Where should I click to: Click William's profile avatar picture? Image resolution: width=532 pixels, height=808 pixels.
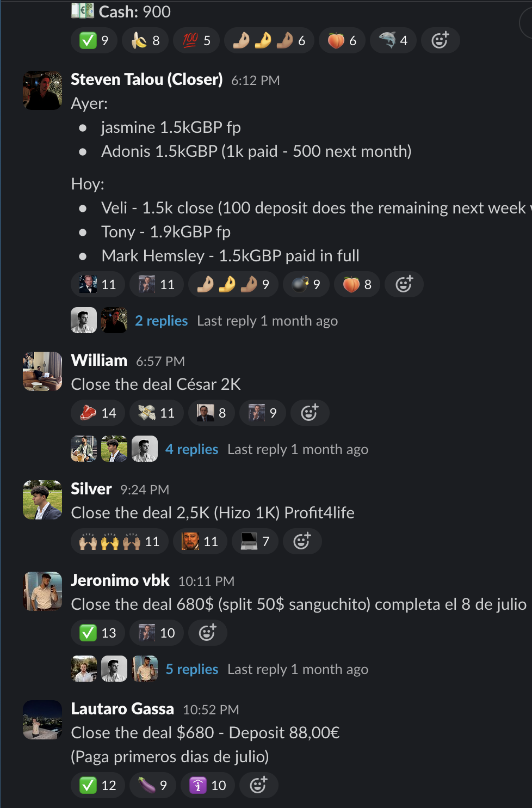(x=42, y=371)
